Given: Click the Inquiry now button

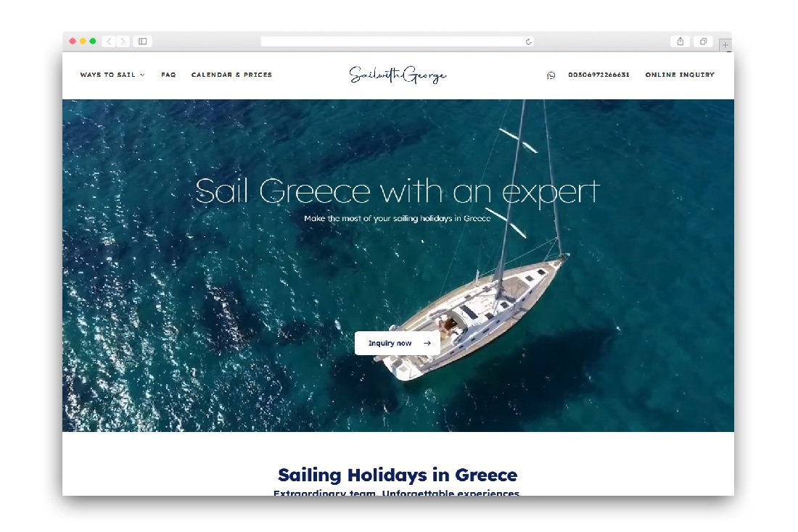Looking at the screenshot, I should pyautogui.click(x=397, y=344).
